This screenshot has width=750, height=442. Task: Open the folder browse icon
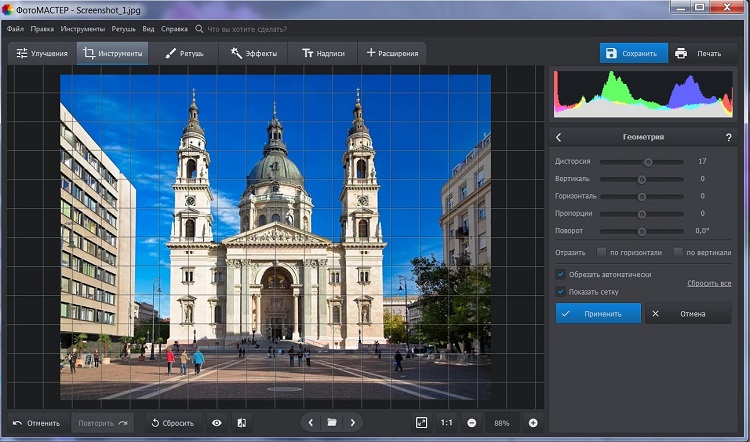(332, 423)
